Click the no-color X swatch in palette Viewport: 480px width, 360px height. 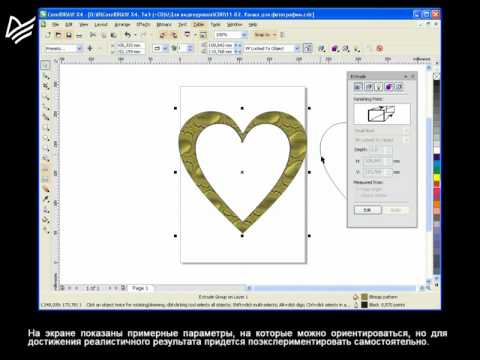(436, 76)
